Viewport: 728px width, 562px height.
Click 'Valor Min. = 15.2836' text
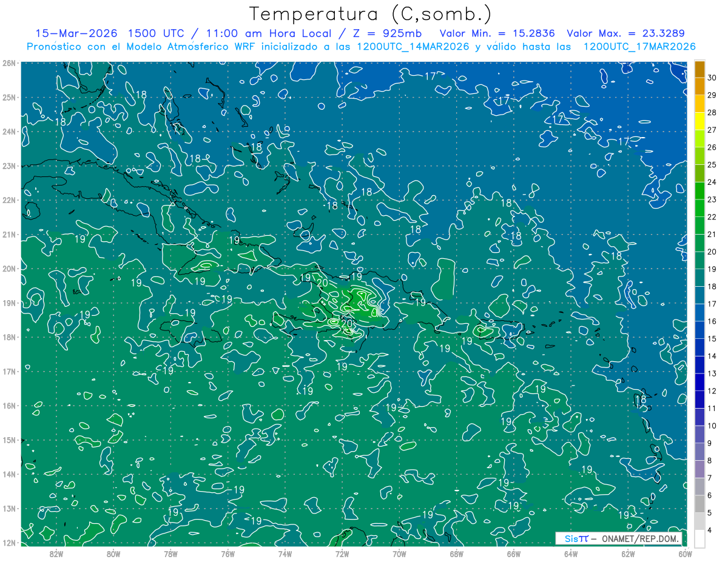pyautogui.click(x=497, y=33)
